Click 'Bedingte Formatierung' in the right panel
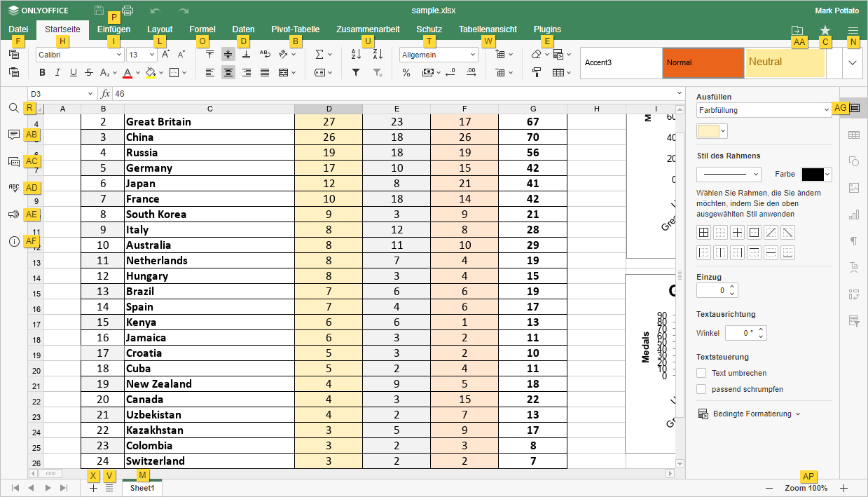868x497 pixels. (752, 414)
